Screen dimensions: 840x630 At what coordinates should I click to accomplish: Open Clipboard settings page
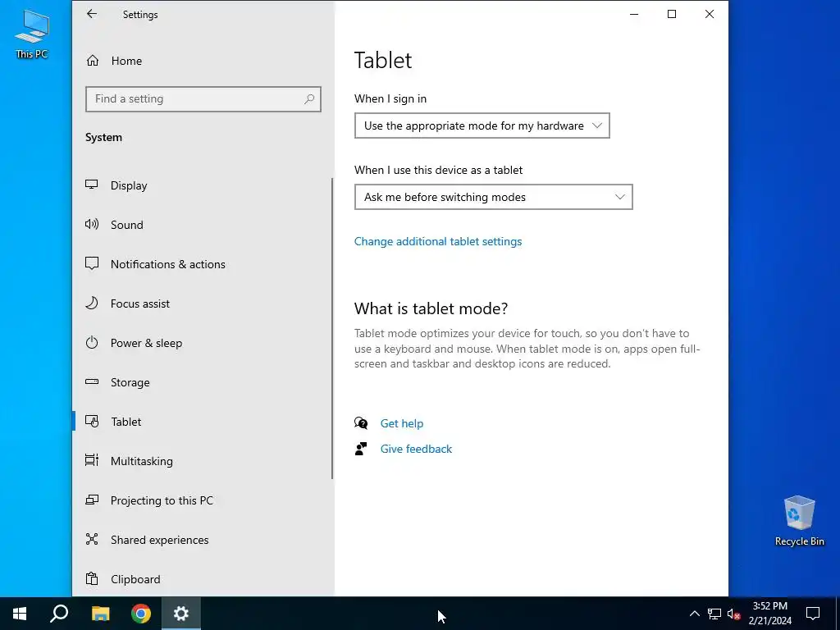(x=203, y=579)
